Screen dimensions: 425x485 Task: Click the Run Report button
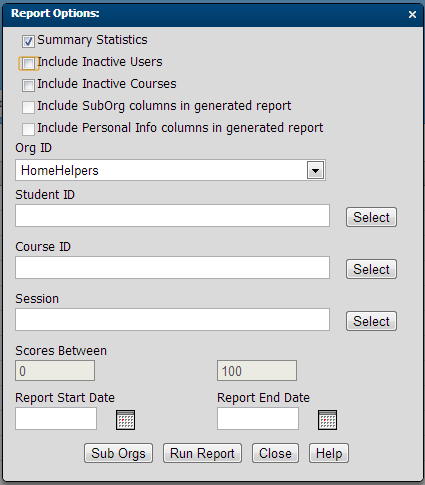pyautogui.click(x=202, y=453)
